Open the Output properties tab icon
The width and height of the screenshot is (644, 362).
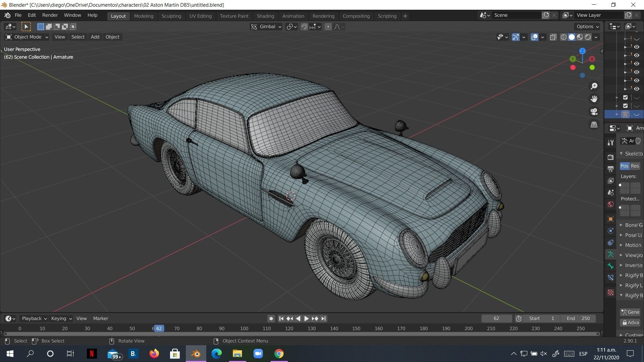tap(610, 169)
